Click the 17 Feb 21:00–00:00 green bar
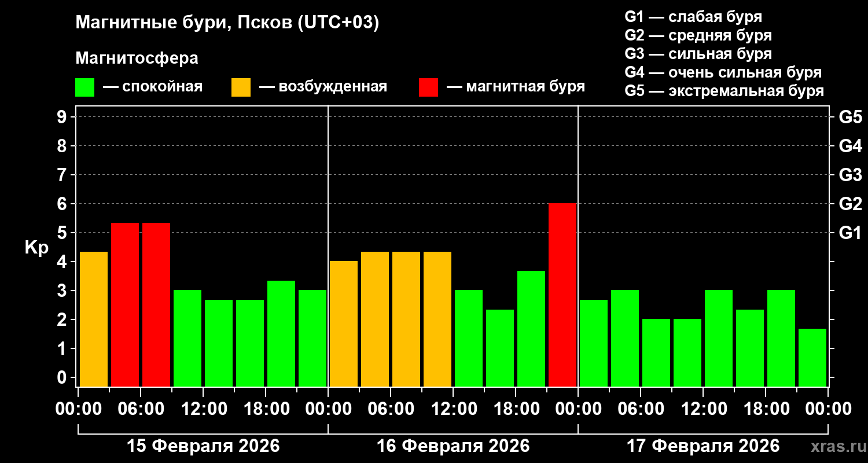The height and width of the screenshot is (463, 868). click(812, 357)
